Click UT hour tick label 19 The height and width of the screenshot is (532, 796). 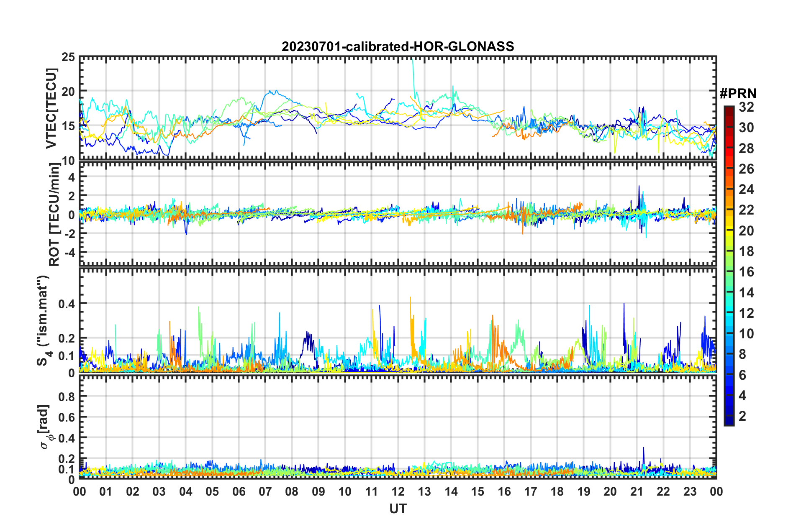pyautogui.click(x=584, y=491)
